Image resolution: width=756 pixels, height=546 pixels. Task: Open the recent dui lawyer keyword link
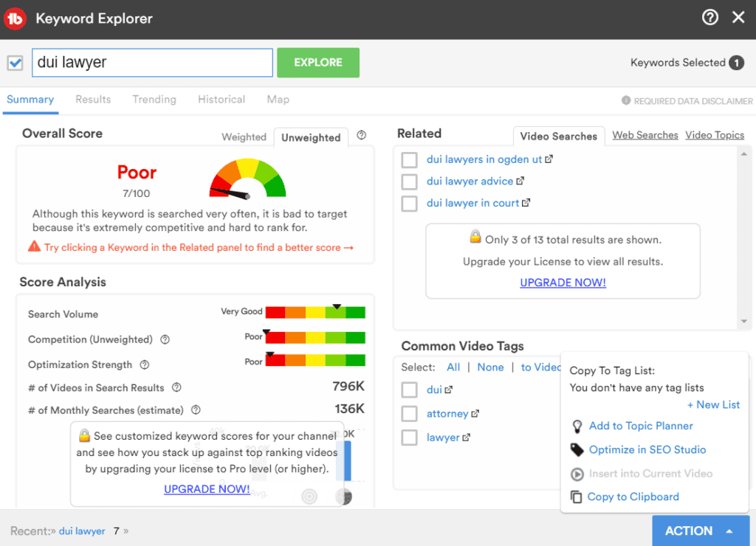point(82,531)
